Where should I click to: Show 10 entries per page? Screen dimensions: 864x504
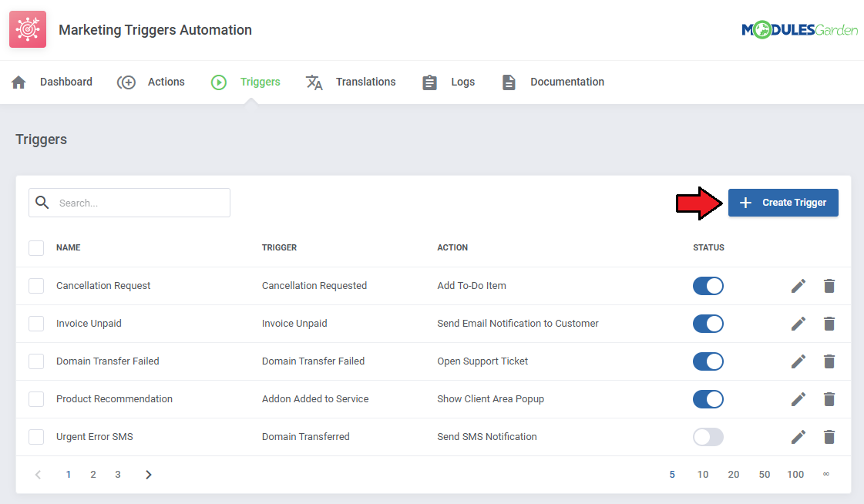tap(703, 474)
